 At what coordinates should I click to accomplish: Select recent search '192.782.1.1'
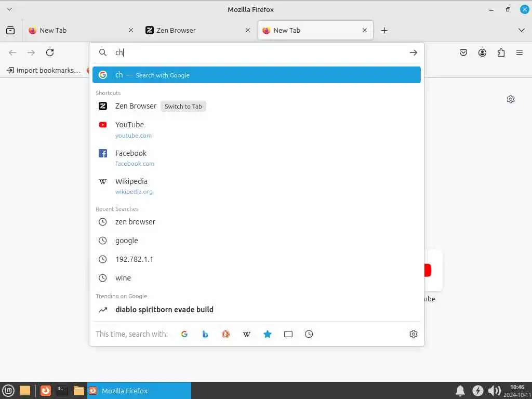click(257, 259)
